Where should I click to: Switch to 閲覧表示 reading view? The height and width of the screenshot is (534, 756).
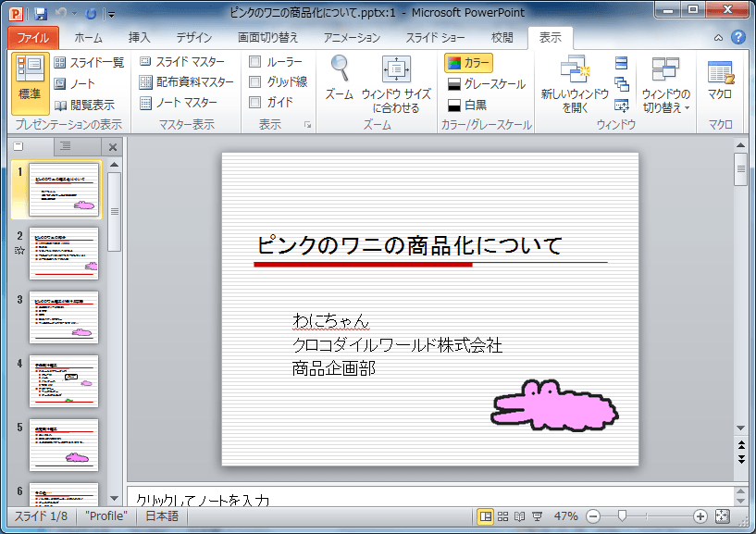tap(84, 105)
